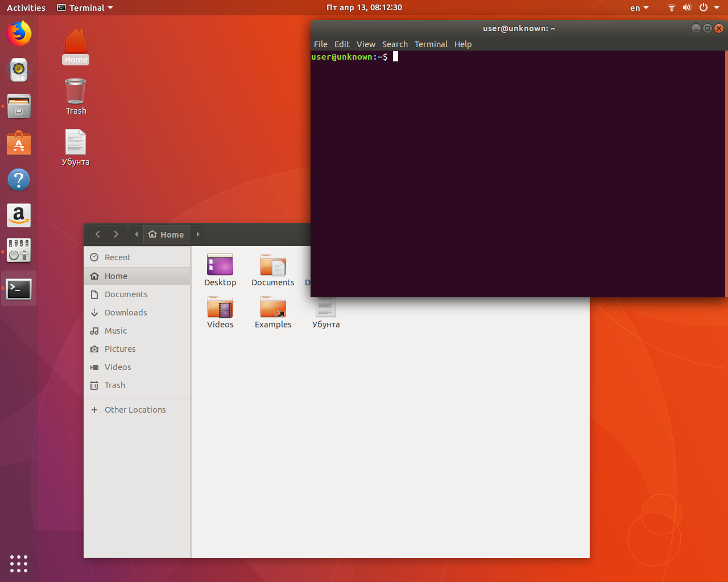The width and height of the screenshot is (728, 582).
Task: Open Ubuntu Software from the dock
Action: (x=19, y=143)
